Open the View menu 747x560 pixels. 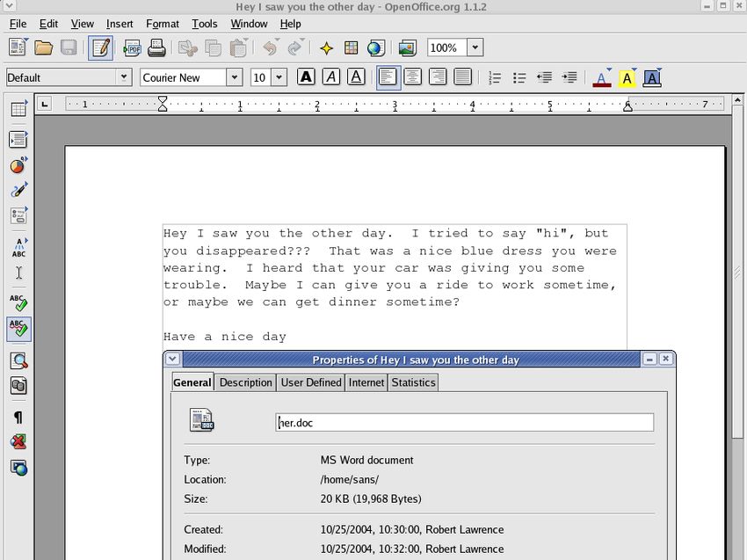point(83,24)
